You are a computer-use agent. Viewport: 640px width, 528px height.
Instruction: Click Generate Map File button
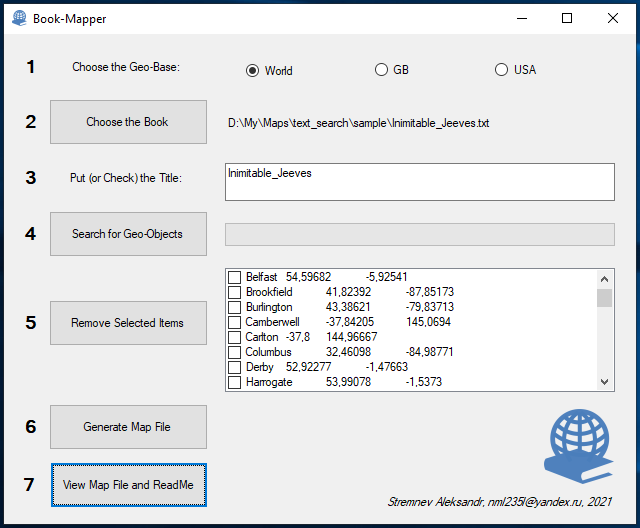(x=128, y=427)
